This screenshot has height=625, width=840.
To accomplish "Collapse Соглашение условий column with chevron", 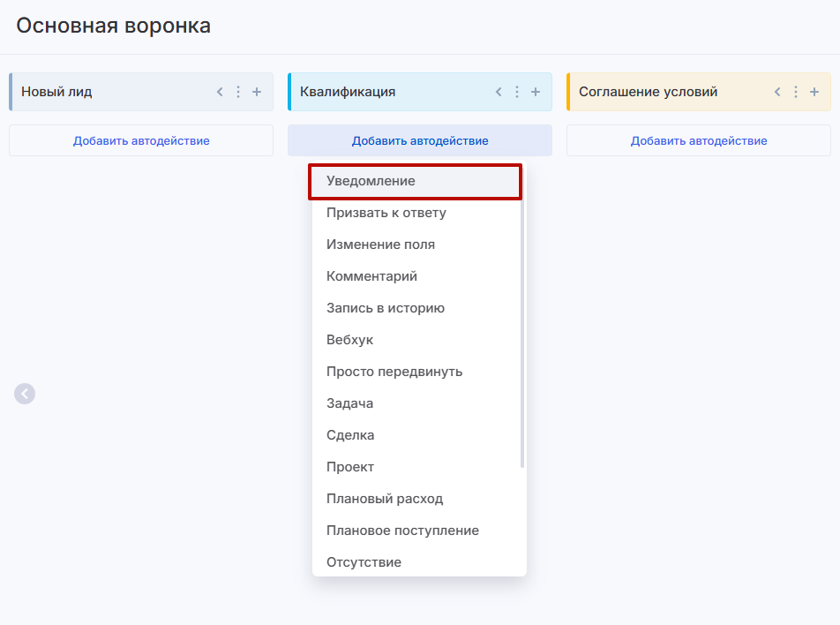I will pyautogui.click(x=777, y=92).
